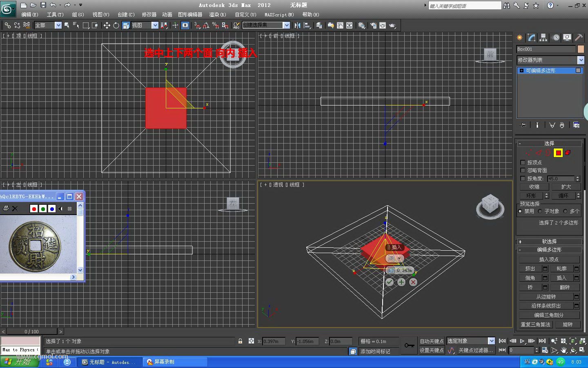This screenshot has width=588, height=368.
Task: Select the 子对象 preview selection radio
Action: (540, 211)
